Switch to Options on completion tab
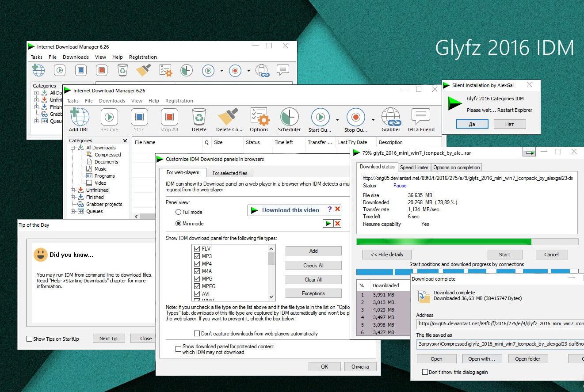Image resolution: width=584 pixels, height=392 pixels. coord(456,167)
